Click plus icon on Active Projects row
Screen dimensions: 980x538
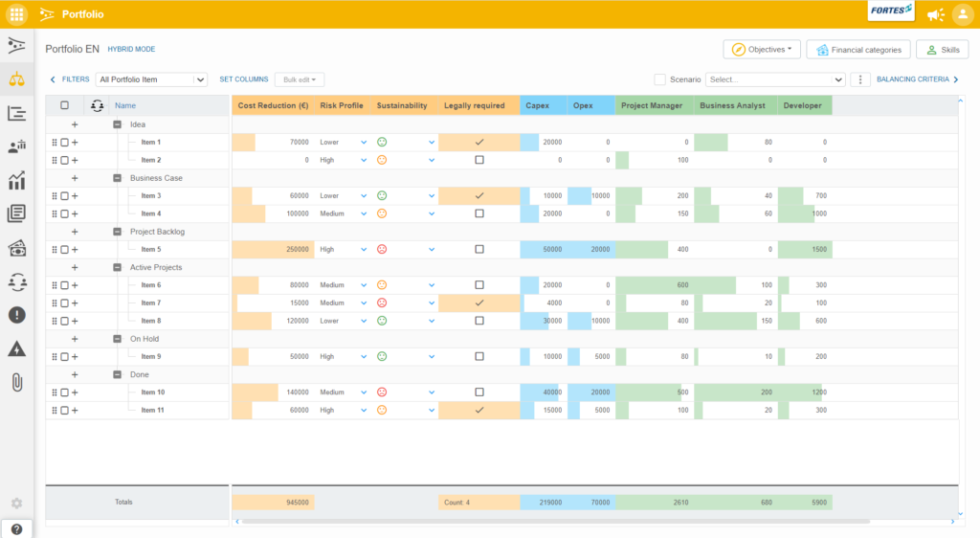(x=75, y=267)
